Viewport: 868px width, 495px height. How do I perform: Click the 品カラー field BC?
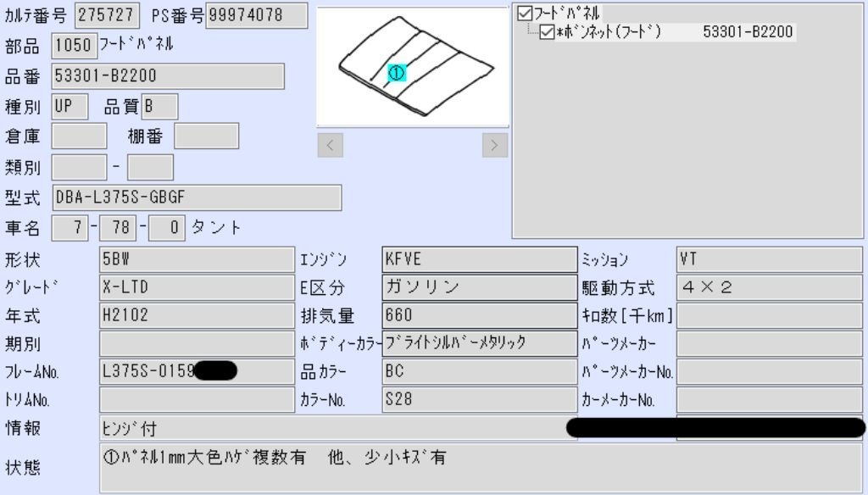pos(480,371)
